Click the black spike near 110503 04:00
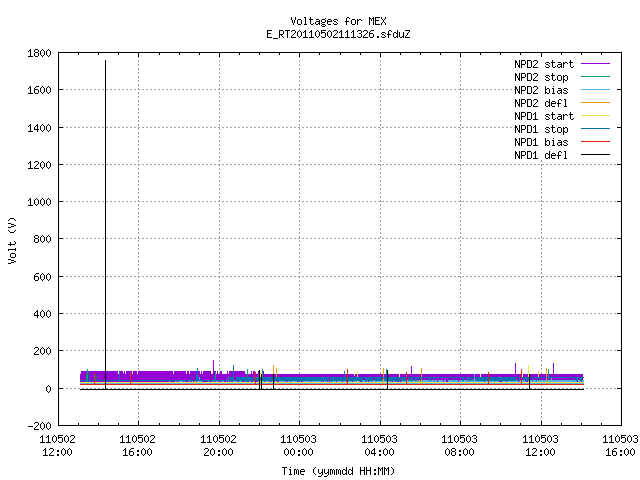640x480 pixels. tap(387, 380)
